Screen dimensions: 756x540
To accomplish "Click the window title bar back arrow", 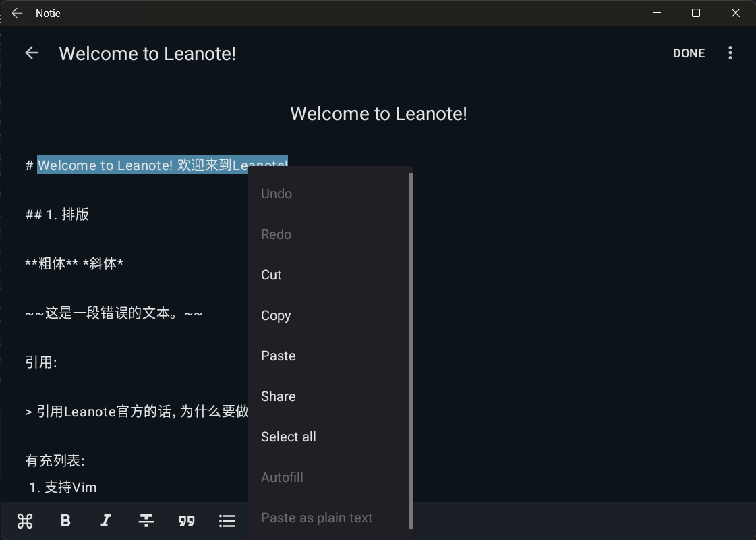I will click(x=17, y=13).
